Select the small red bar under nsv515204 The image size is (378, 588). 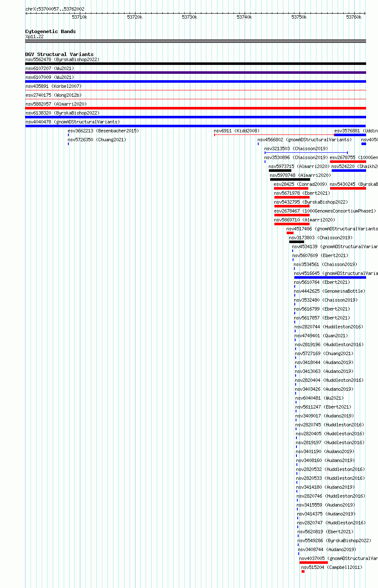(303, 571)
